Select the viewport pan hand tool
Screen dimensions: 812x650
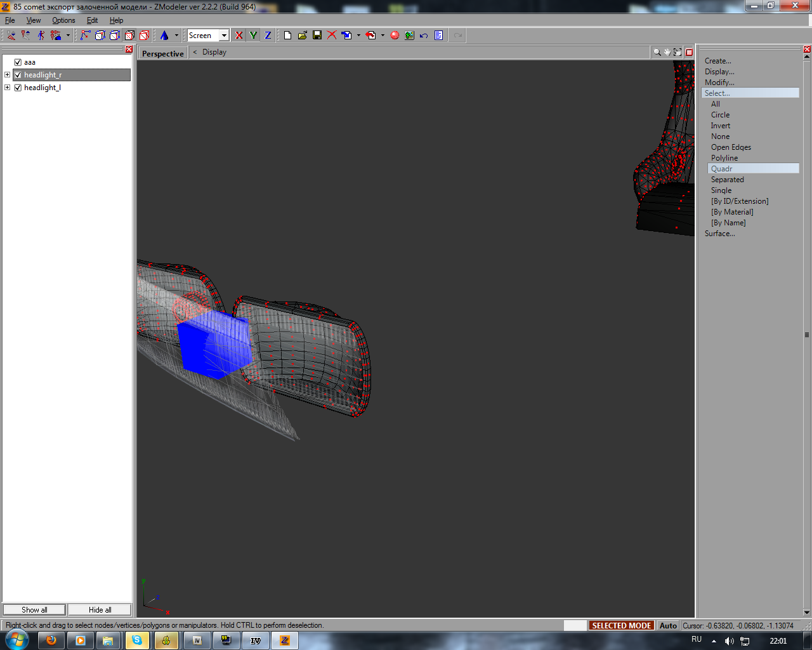tap(667, 52)
